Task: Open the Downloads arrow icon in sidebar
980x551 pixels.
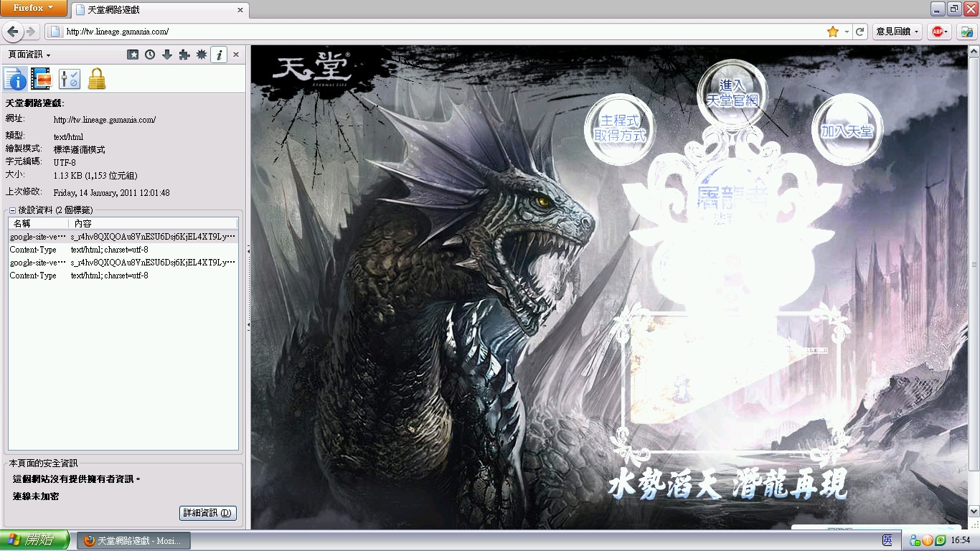Action: (x=167, y=55)
